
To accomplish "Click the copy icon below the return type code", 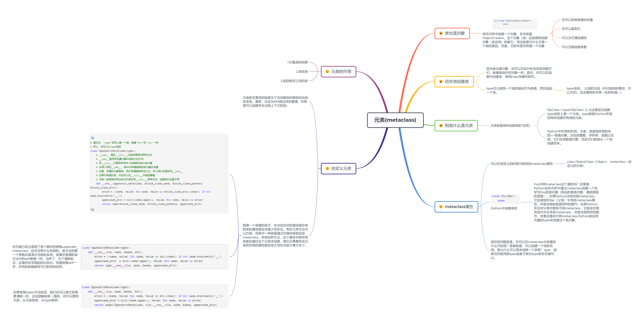I will click(x=92, y=209).
